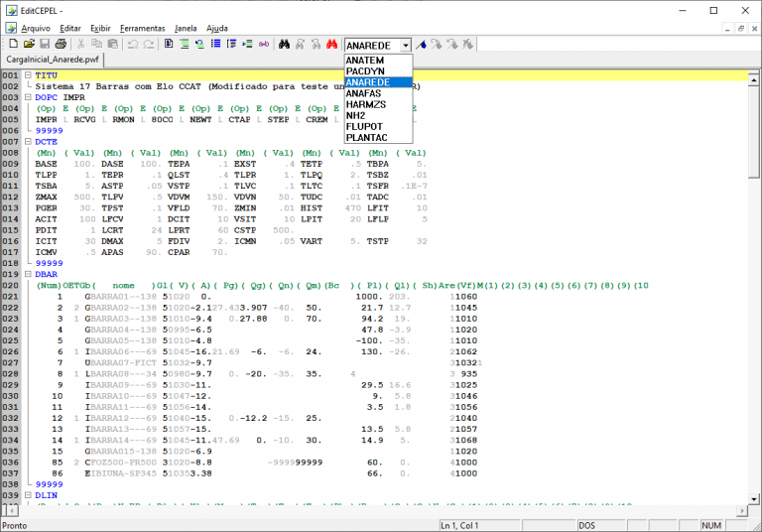Click the Open file folder icon

(28, 45)
